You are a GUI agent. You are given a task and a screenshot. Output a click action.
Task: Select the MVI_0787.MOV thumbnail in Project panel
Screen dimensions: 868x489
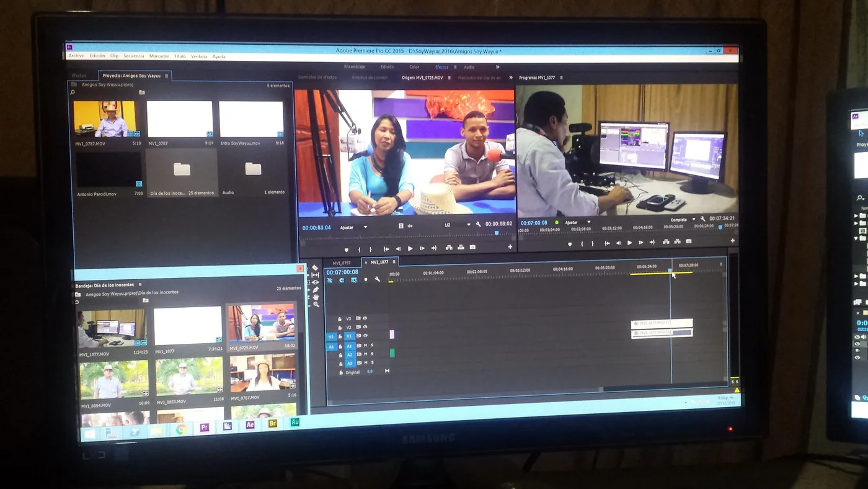[106, 119]
